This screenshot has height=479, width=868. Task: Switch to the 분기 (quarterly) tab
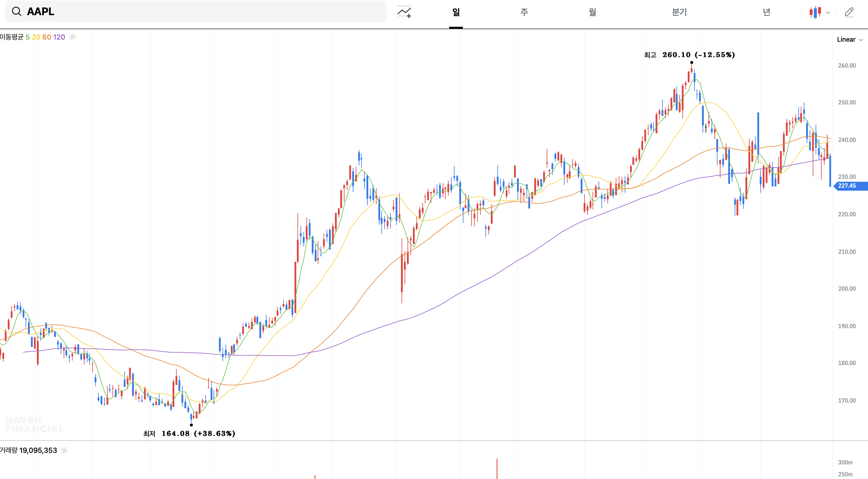[x=679, y=12]
